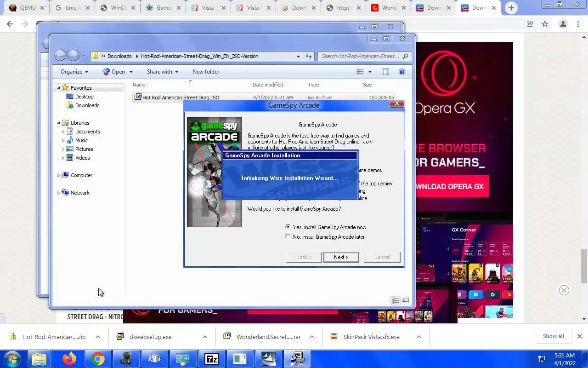Click network icon in system tray

pyautogui.click(x=542, y=359)
